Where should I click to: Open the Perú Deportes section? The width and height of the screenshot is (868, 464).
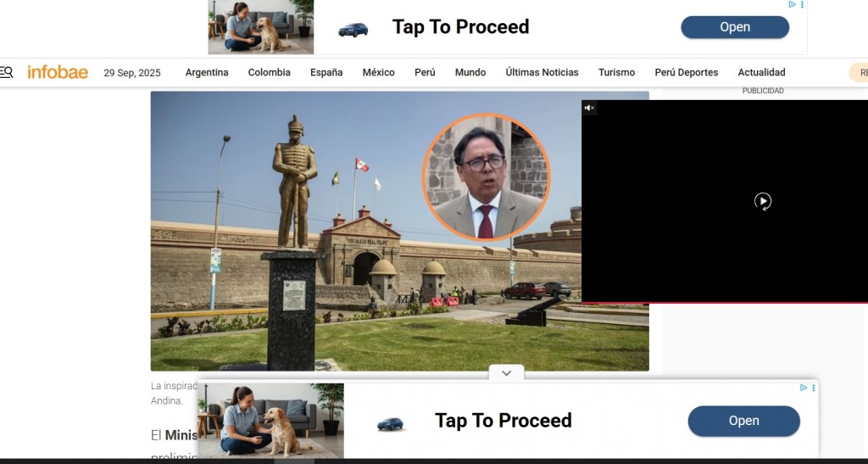686,72
